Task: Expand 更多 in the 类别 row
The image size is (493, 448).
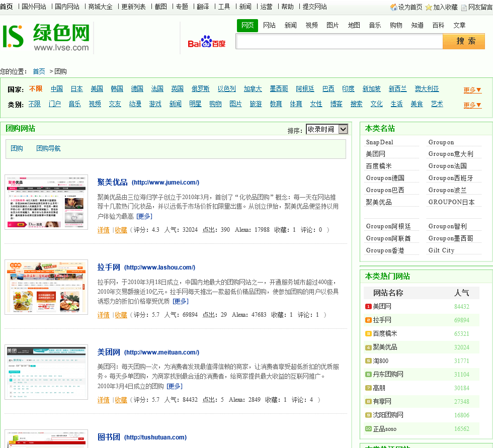Action: (472, 105)
